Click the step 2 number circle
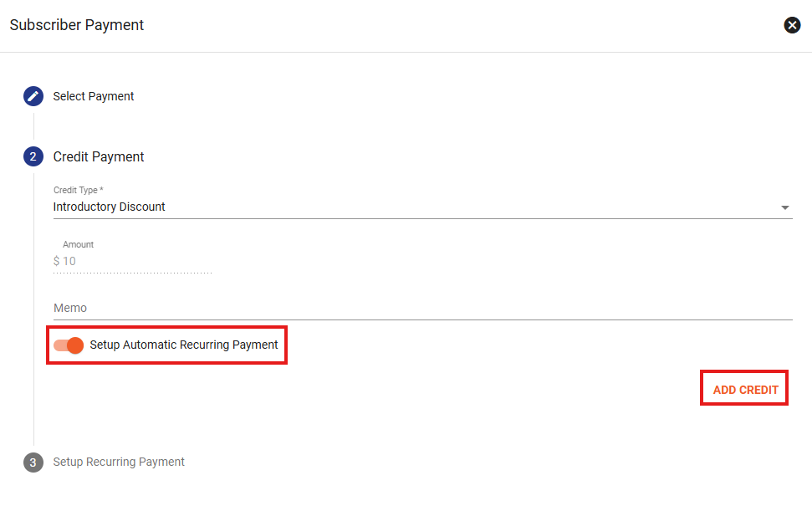Image resolution: width=812 pixels, height=506 pixels. pyautogui.click(x=33, y=156)
